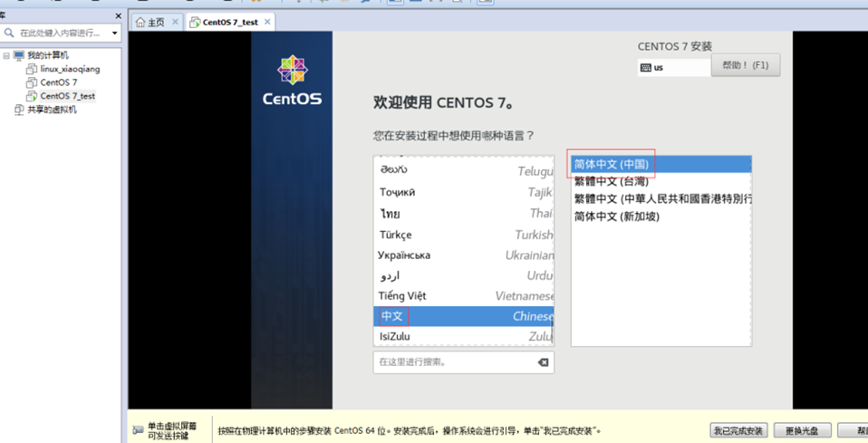Select the linux_xiaoqiang virtual machine
Image resolution: width=868 pixels, height=443 pixels.
click(x=71, y=69)
